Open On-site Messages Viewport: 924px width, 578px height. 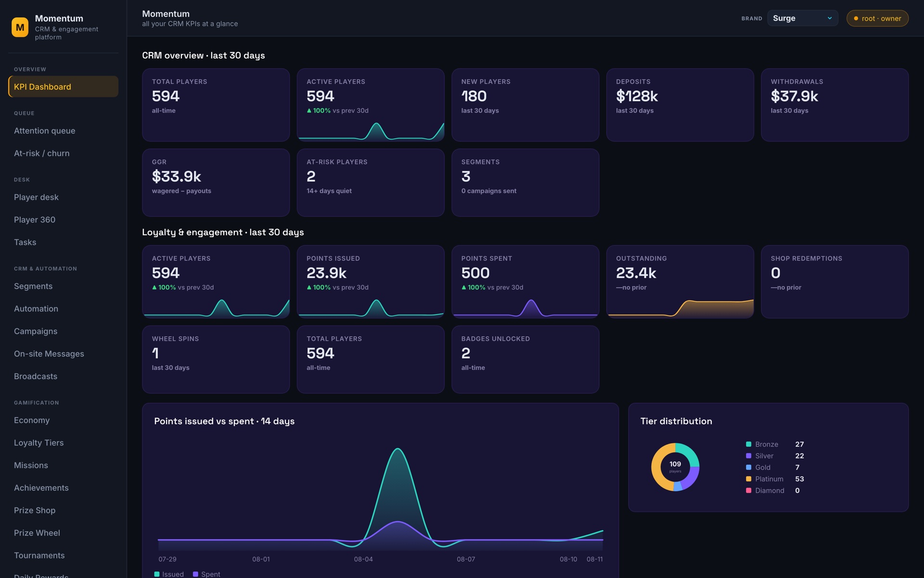(63, 354)
